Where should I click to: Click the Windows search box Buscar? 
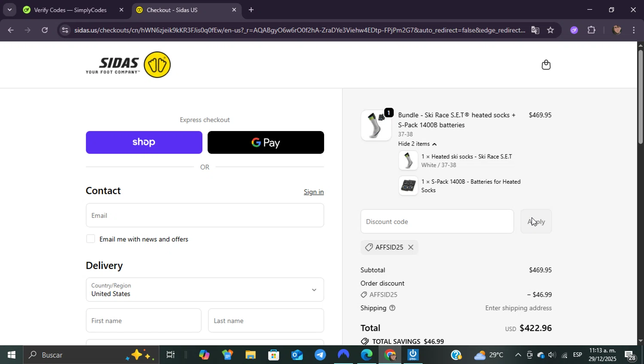click(90, 355)
